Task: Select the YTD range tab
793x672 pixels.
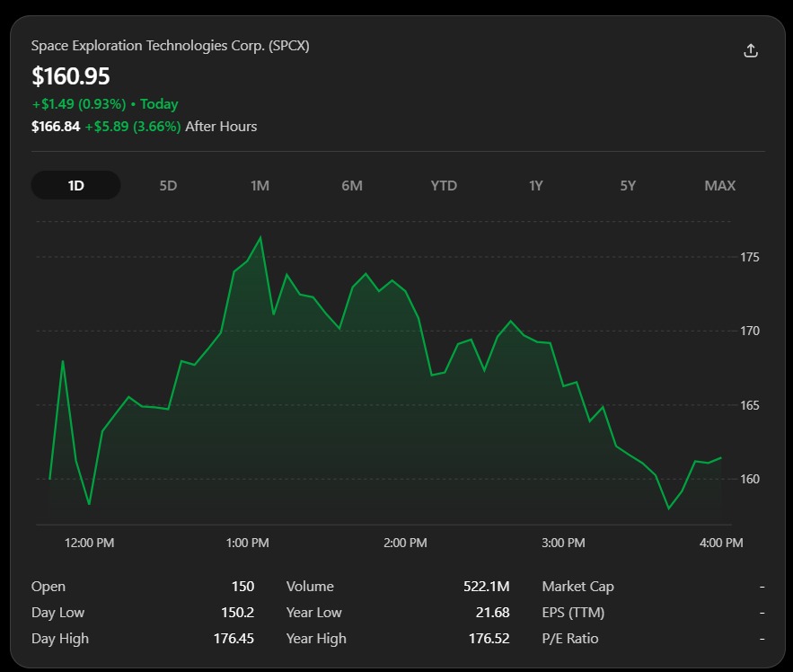Action: 444,185
